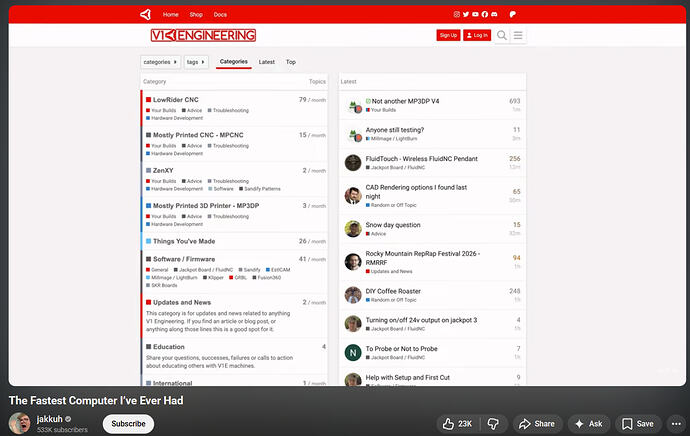
Task: Open the Patreon icon in top bar
Action: [513, 15]
